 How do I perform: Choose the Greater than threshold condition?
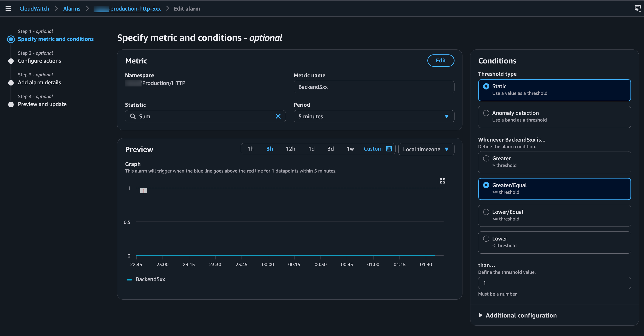tap(554, 162)
